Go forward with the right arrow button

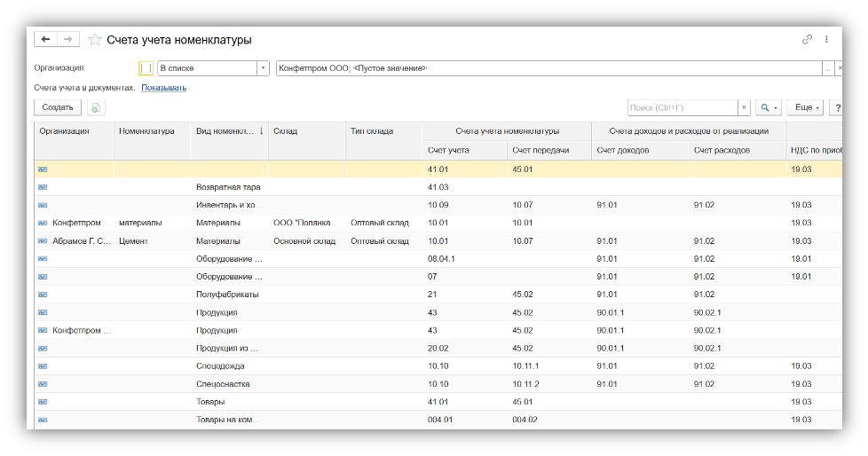click(68, 40)
